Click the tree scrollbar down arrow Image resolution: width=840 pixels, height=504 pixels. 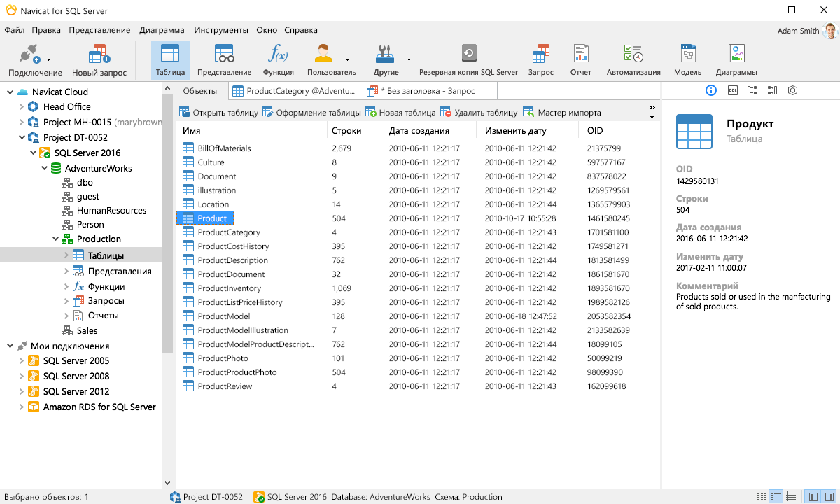point(167,483)
